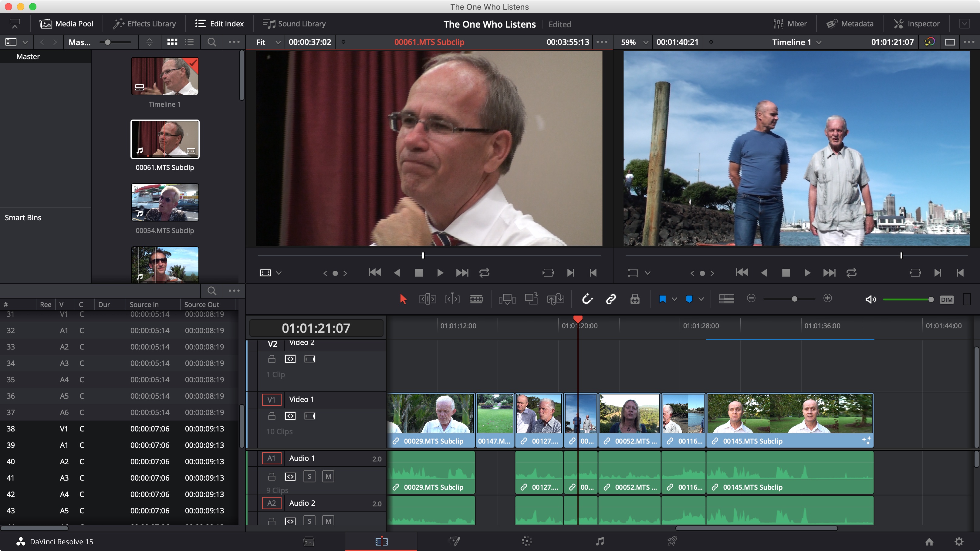Jump to timeline start in timeline viewer
The height and width of the screenshot is (551, 980).
click(742, 272)
